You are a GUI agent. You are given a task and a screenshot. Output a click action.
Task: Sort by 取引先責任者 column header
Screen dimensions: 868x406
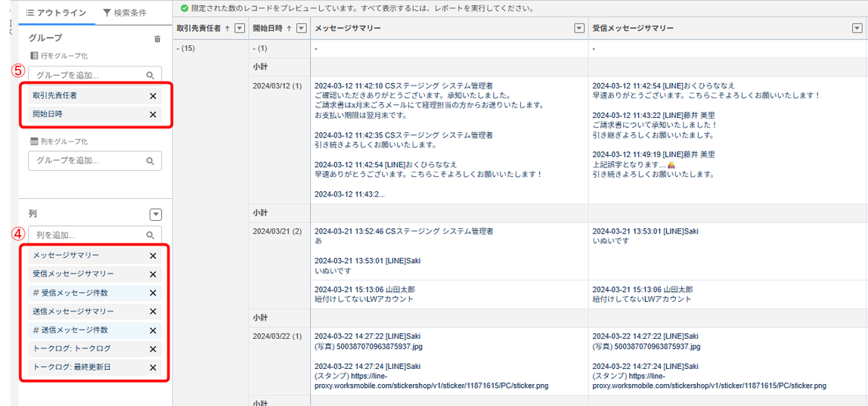[x=202, y=28]
